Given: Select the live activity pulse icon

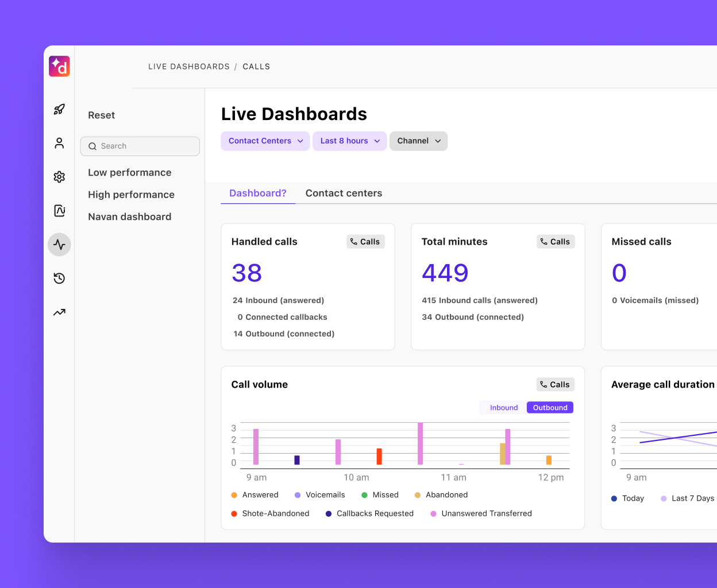Looking at the screenshot, I should [x=59, y=244].
